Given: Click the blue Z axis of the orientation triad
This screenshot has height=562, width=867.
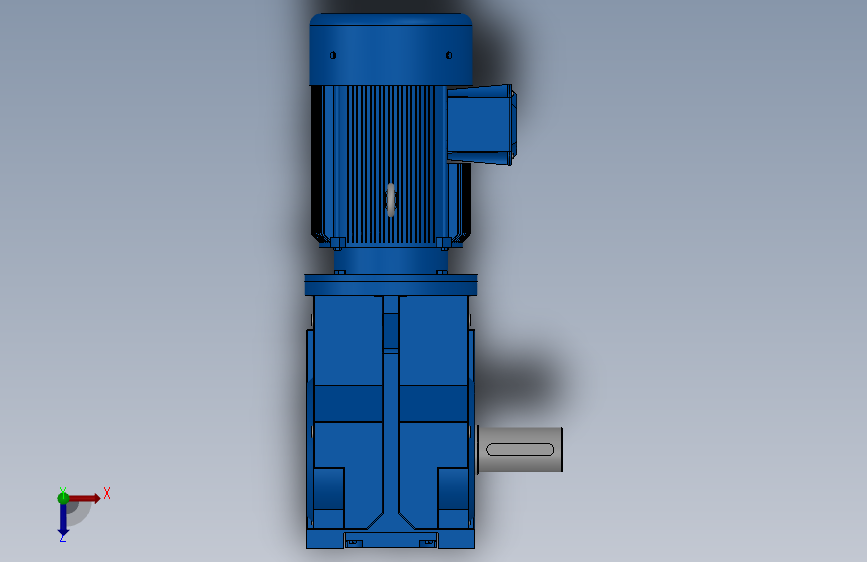Looking at the screenshot, I should tap(63, 520).
